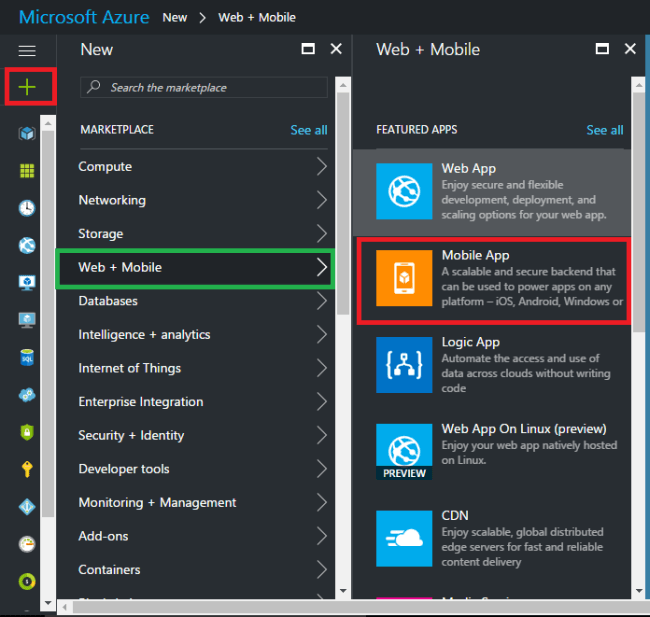Viewport: 650px width, 617px height.
Task: Close the New blade
Action: [x=336, y=49]
